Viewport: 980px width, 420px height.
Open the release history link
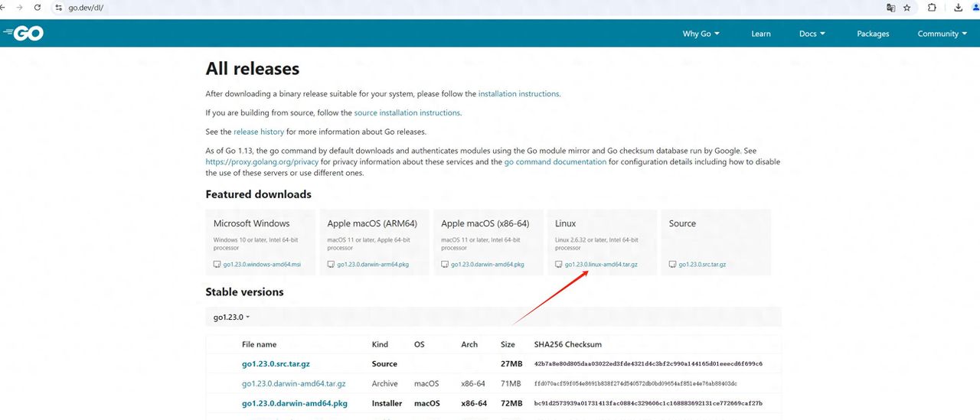(x=259, y=132)
